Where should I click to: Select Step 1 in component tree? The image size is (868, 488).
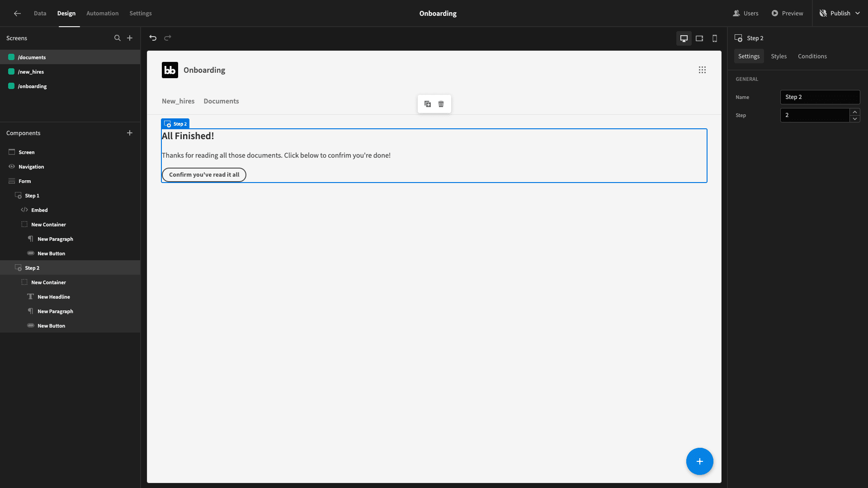click(x=70, y=196)
